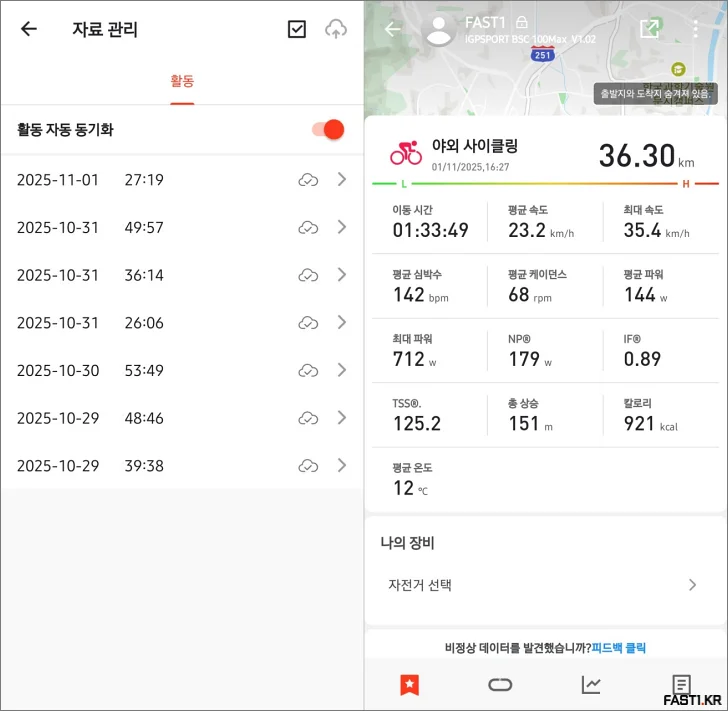Open activity 2025-10-30 53:49 via its chevron
The height and width of the screenshot is (711, 728).
click(342, 370)
